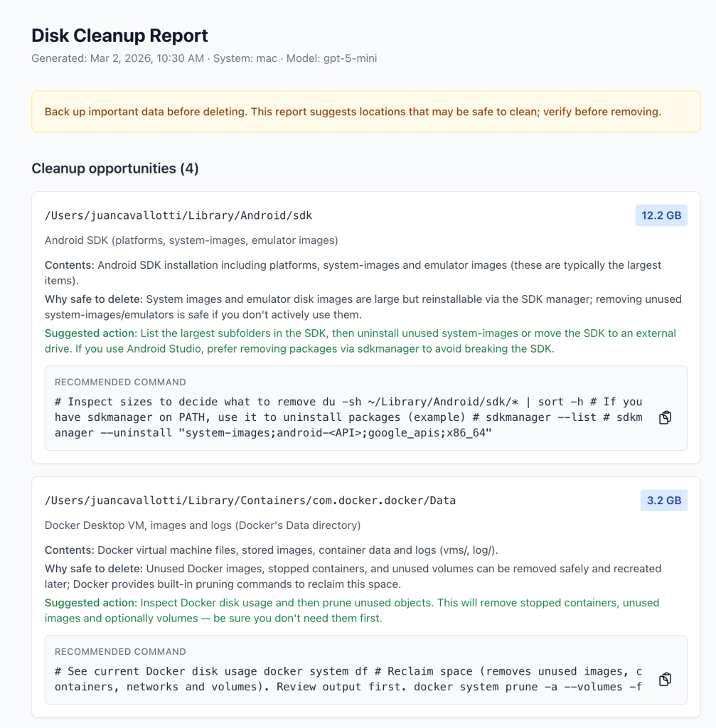Screen dimensions: 716x728
Task: Click the Docker Suggested action text
Action: click(x=352, y=610)
